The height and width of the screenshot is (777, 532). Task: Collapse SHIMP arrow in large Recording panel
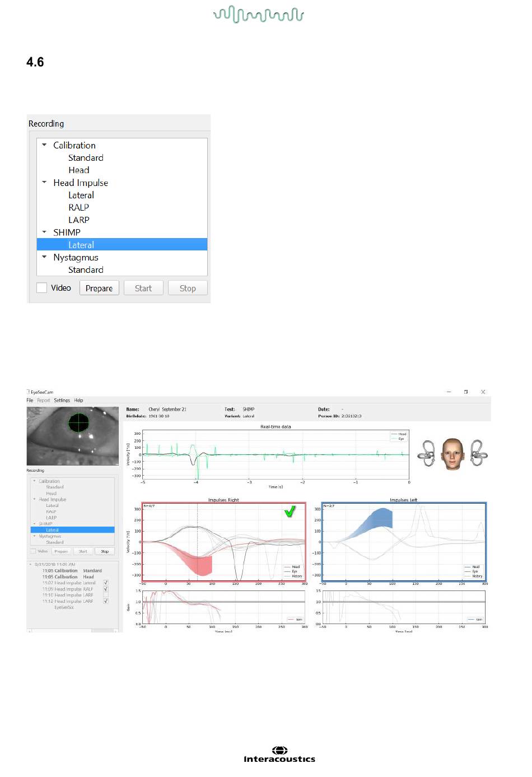coord(44,231)
